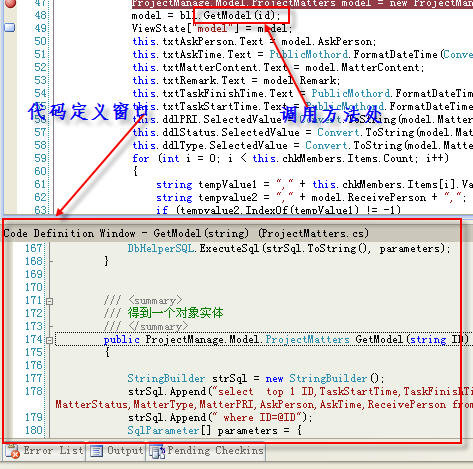The height and width of the screenshot is (469, 473).
Task: Click the green Chinese comment on line 172
Action: pyautogui.click(x=175, y=313)
